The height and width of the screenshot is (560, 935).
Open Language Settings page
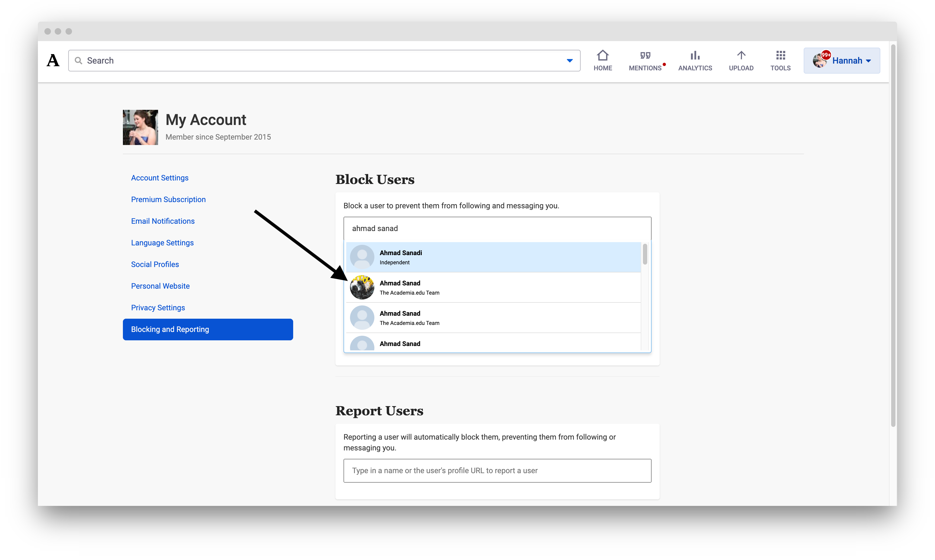(162, 243)
